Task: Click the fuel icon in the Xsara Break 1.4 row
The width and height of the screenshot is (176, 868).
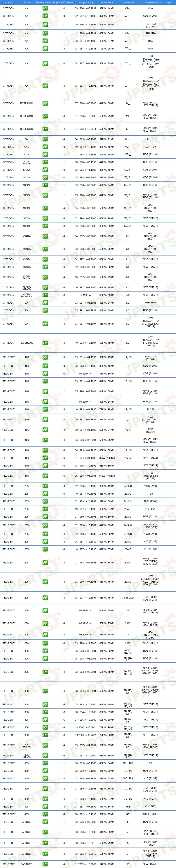Action: click(45, 277)
